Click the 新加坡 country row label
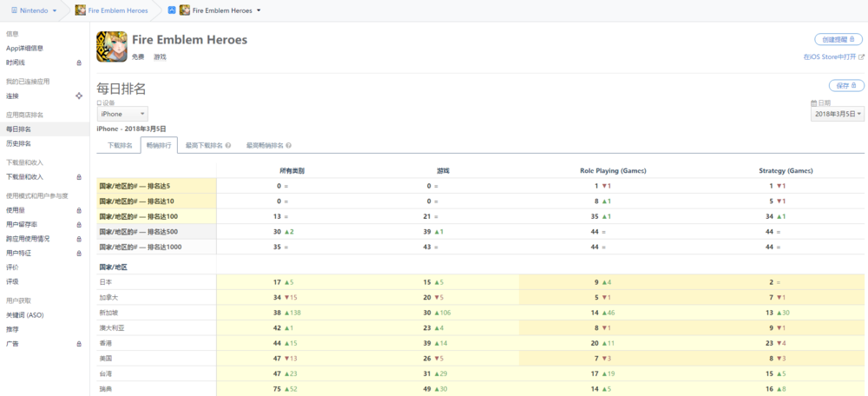 [x=108, y=313]
